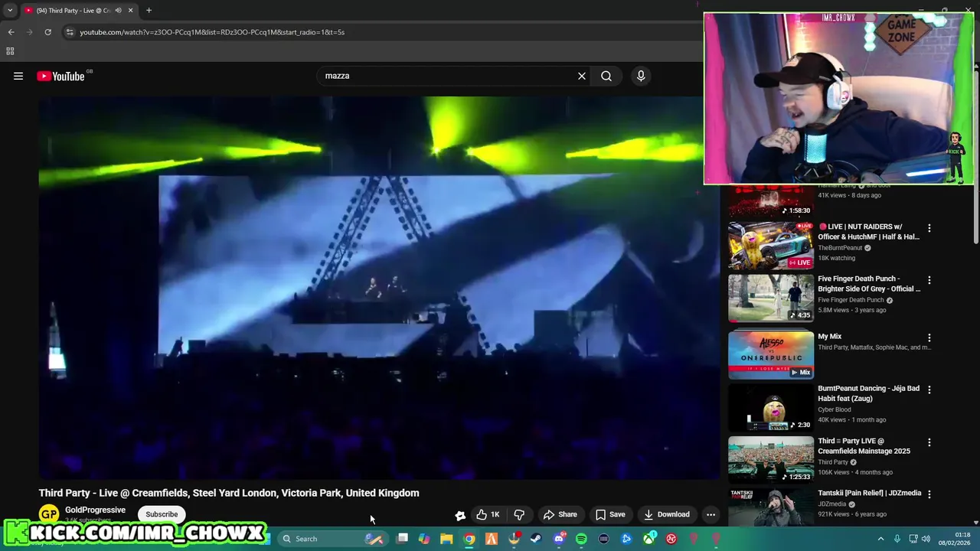Viewport: 980px width, 551px height.
Task: Open File Explorer from the taskbar
Action: click(446, 539)
